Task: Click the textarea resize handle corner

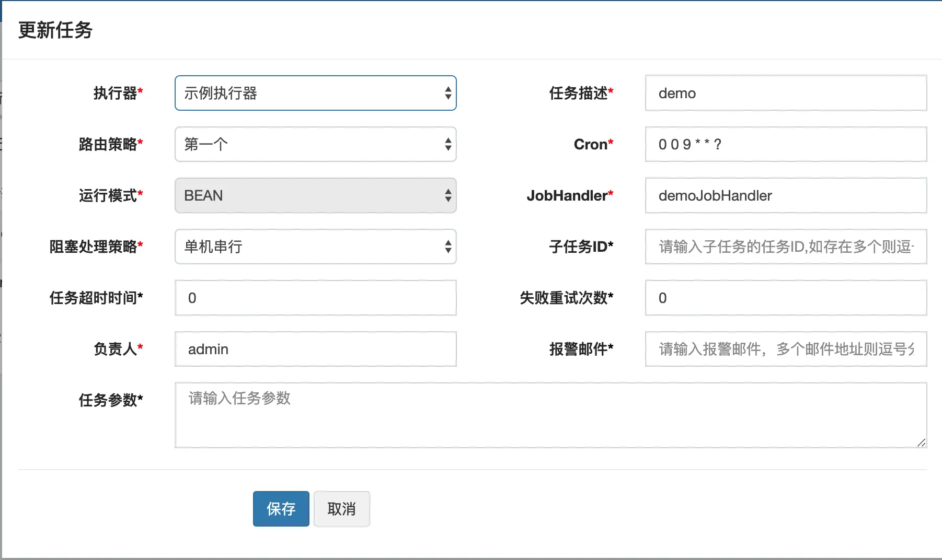Action: click(x=921, y=442)
